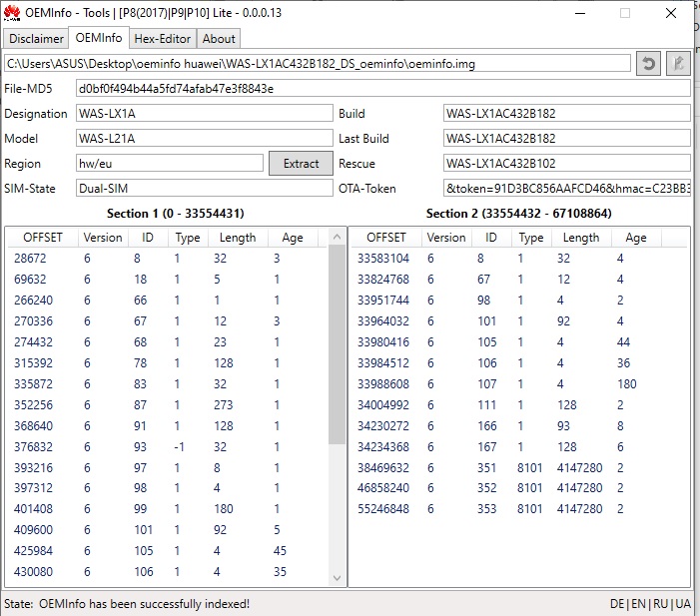
Task: Close the OEMInfo Tools window
Action: [670, 13]
